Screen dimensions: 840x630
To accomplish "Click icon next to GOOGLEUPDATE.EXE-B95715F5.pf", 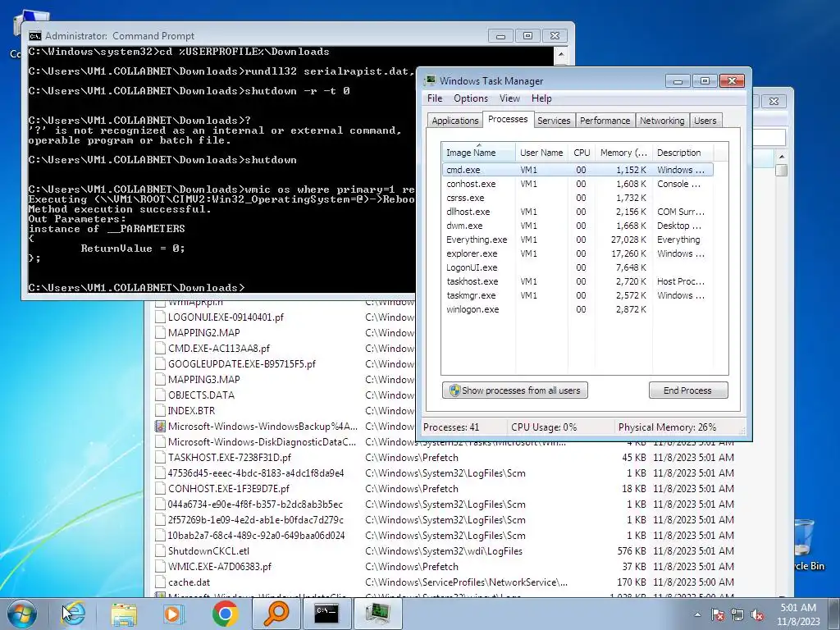I will pos(160,363).
